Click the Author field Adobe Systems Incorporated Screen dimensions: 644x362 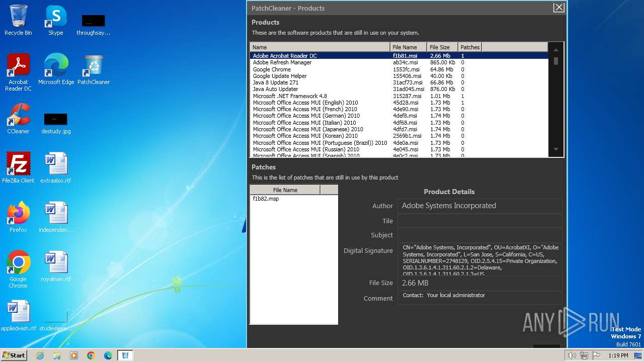(x=480, y=206)
